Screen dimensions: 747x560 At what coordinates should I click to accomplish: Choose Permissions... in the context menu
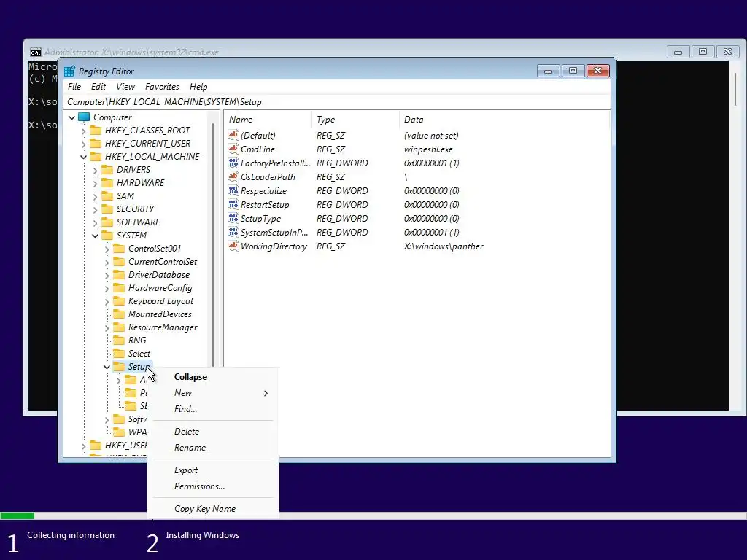click(213, 486)
